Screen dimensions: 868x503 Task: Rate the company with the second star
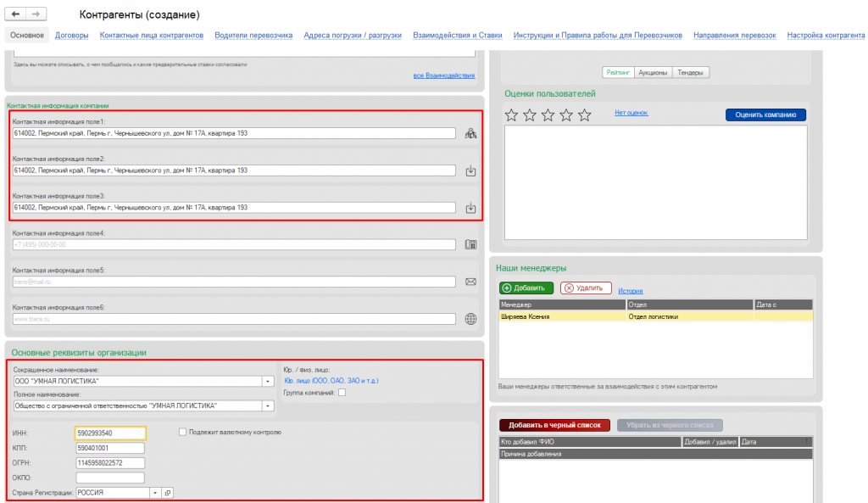pos(530,115)
